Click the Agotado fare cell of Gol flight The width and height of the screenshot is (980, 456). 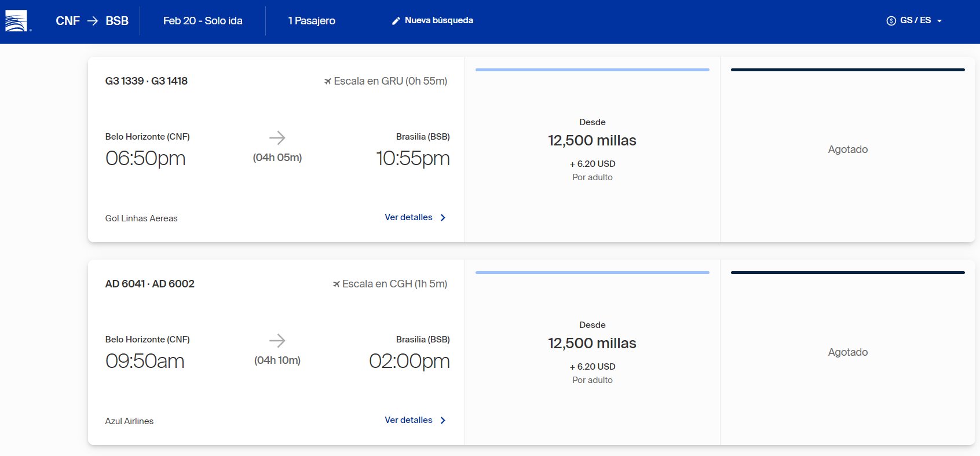[848, 149]
